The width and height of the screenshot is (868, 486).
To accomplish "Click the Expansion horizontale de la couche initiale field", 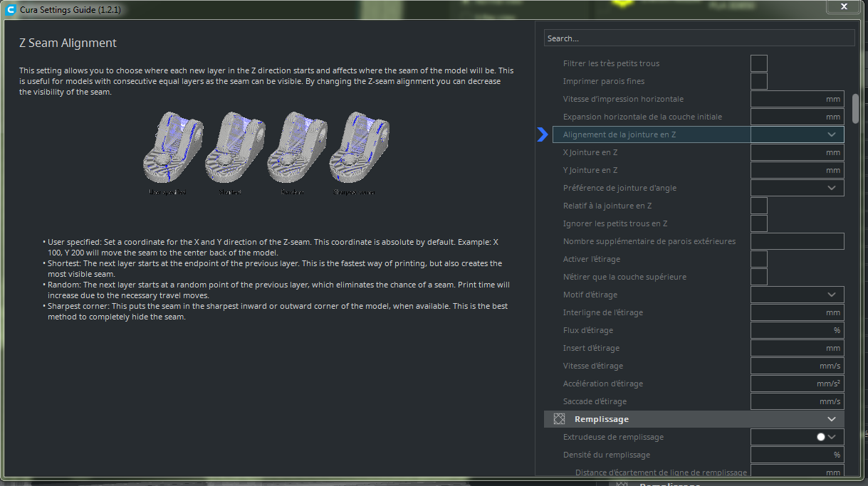I will (x=798, y=117).
